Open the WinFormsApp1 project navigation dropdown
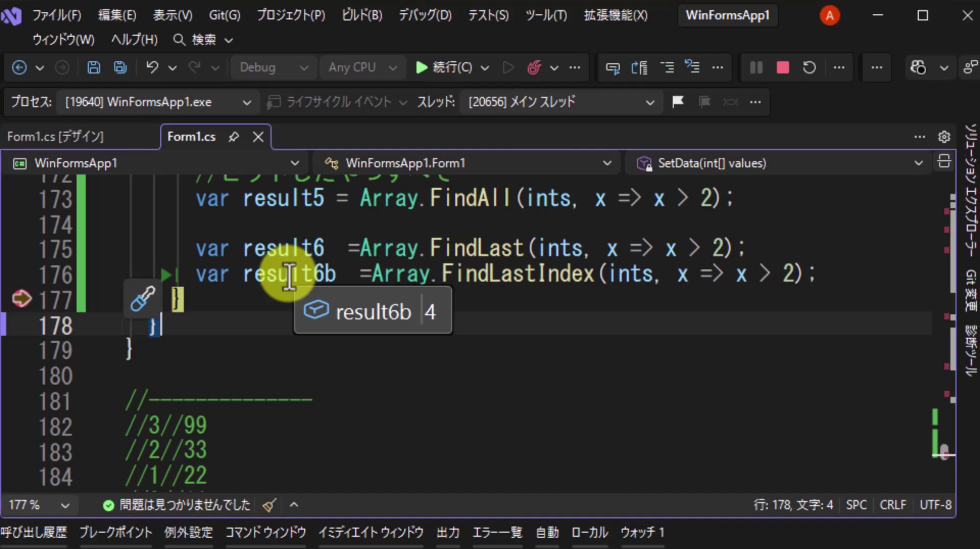Image resolution: width=980 pixels, height=549 pixels. [x=156, y=163]
